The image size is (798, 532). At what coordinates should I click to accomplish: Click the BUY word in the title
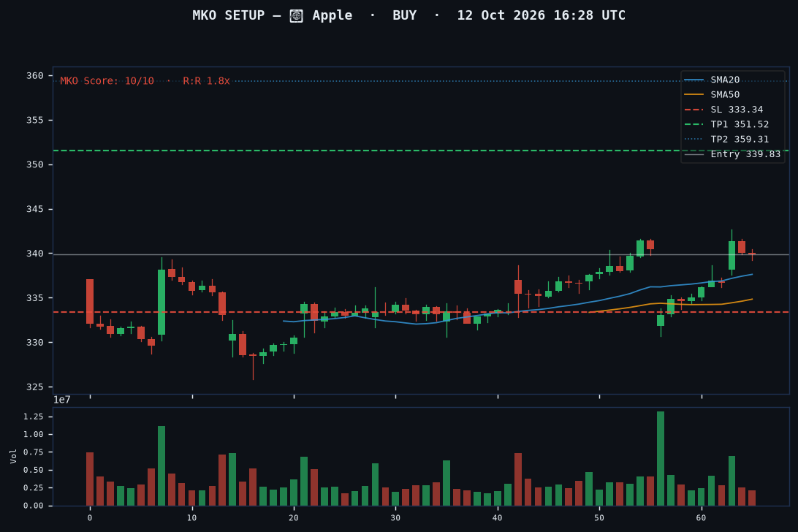coord(405,16)
